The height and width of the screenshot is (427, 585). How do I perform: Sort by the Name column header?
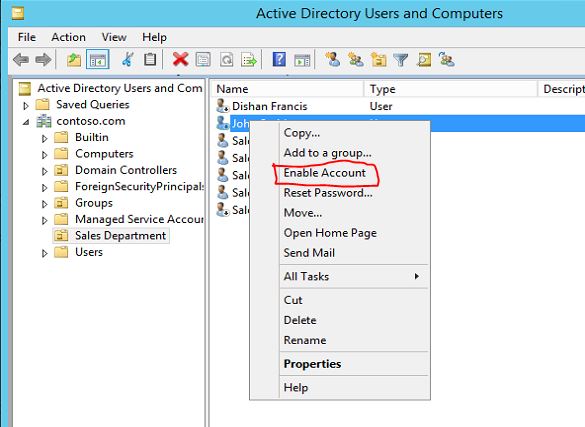(x=287, y=89)
